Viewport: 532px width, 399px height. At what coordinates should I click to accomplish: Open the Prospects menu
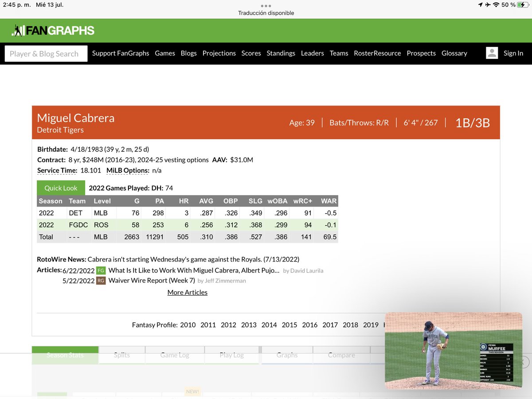tap(421, 53)
